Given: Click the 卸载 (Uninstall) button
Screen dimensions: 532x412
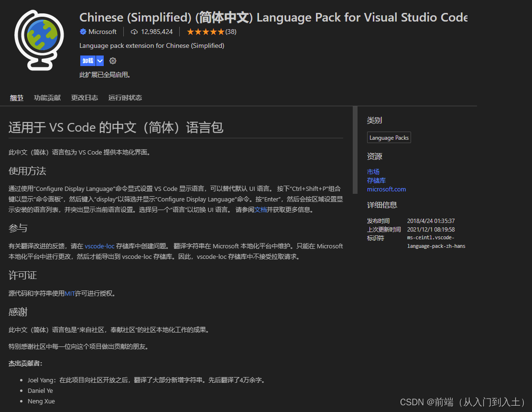Looking at the screenshot, I should [x=88, y=61].
